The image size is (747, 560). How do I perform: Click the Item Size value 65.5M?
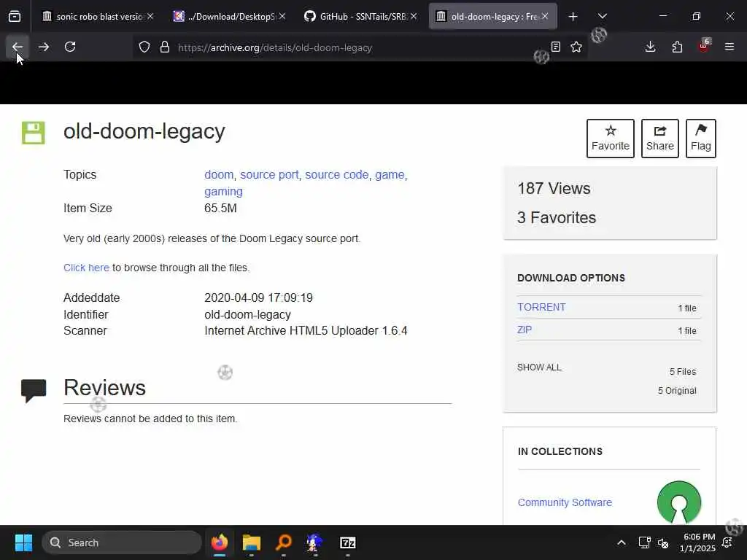(220, 208)
